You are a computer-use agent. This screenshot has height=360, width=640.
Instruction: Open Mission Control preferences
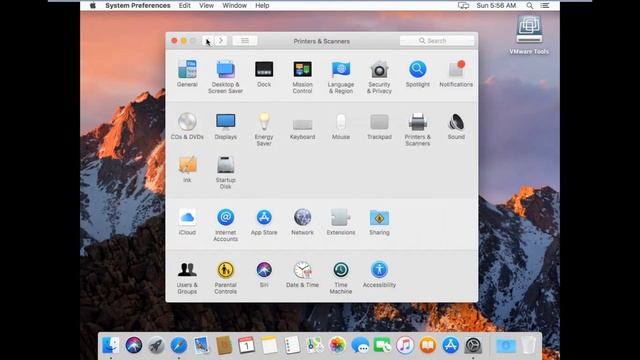point(302,77)
